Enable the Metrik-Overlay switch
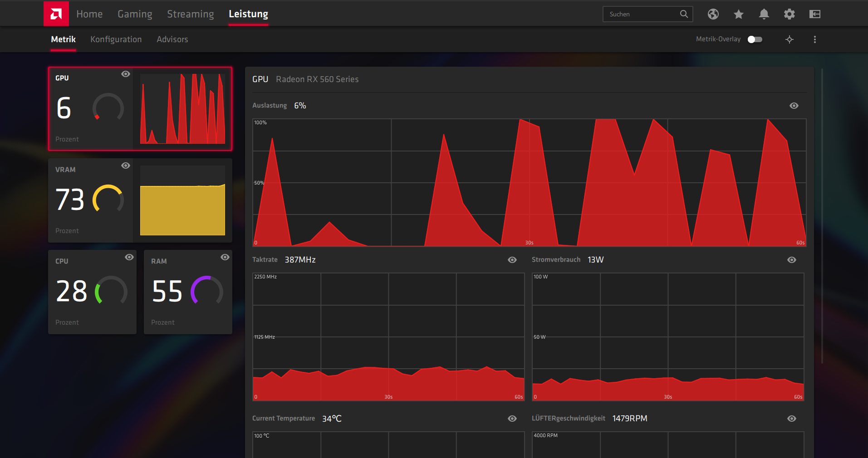Screen dimensions: 868x458 pos(754,39)
